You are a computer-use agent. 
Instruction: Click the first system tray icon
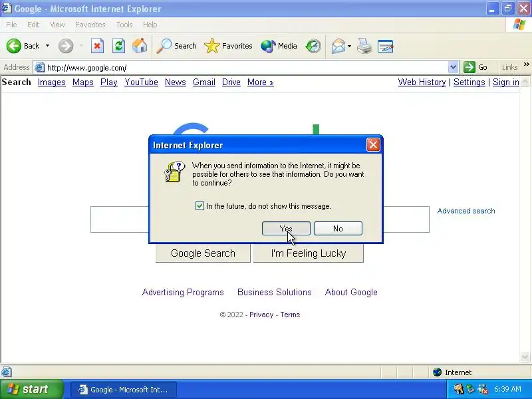[459, 389]
